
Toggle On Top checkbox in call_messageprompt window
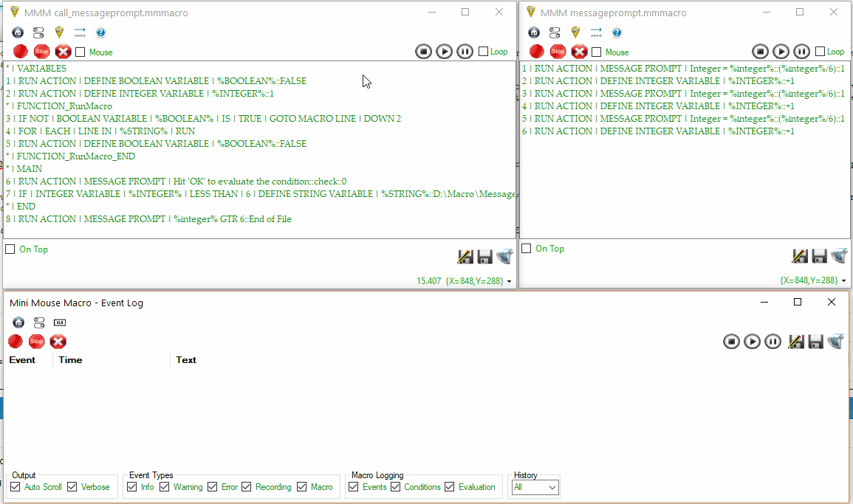[x=10, y=249]
